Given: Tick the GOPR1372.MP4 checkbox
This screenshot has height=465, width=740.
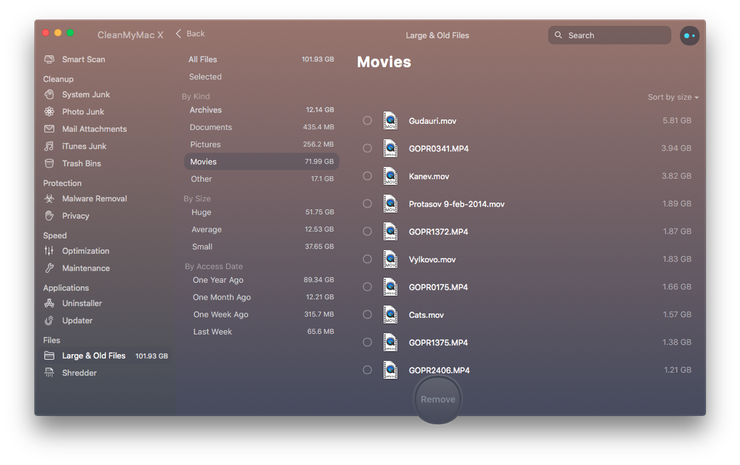Looking at the screenshot, I should [367, 231].
